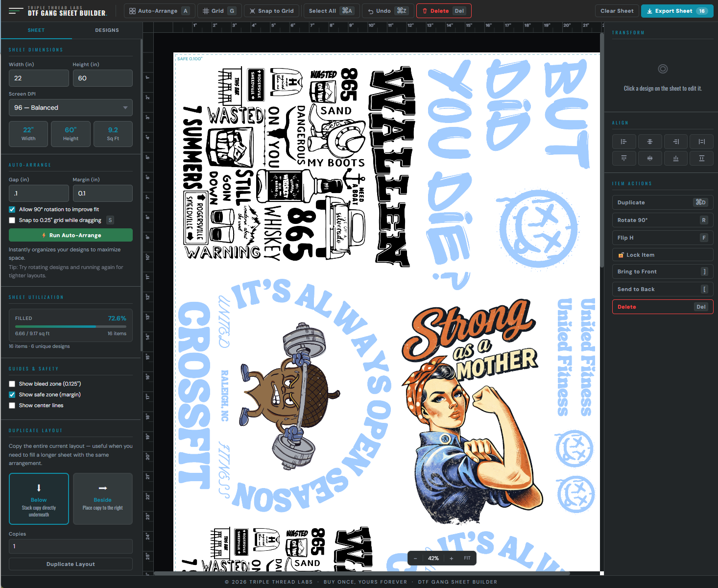Select the vertical CROSSFIT text on the sheet
The image size is (718, 588).
pyautogui.click(x=194, y=395)
